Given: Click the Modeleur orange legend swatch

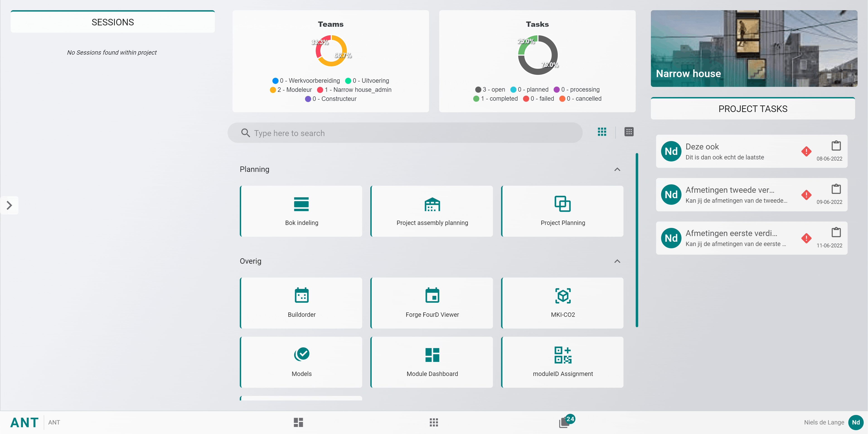Looking at the screenshot, I should 273,90.
